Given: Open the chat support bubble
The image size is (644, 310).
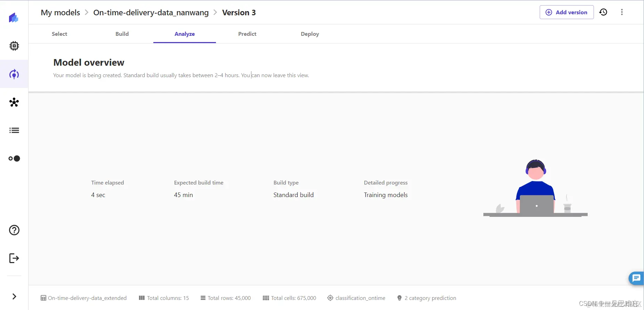Looking at the screenshot, I should (636, 278).
